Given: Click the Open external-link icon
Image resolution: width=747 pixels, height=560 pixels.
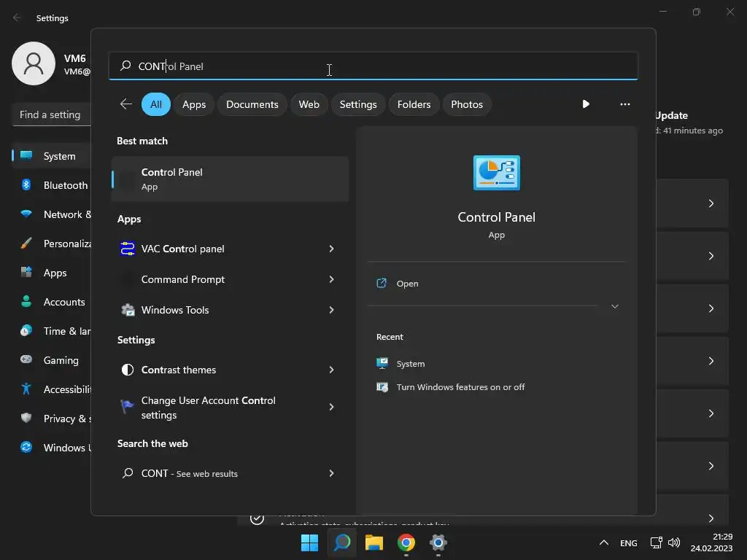Looking at the screenshot, I should pyautogui.click(x=382, y=284).
